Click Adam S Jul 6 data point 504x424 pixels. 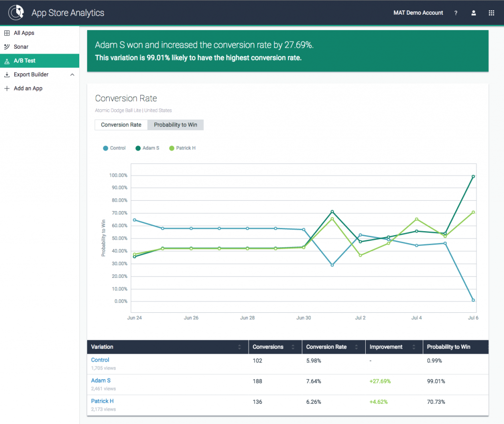click(x=473, y=177)
